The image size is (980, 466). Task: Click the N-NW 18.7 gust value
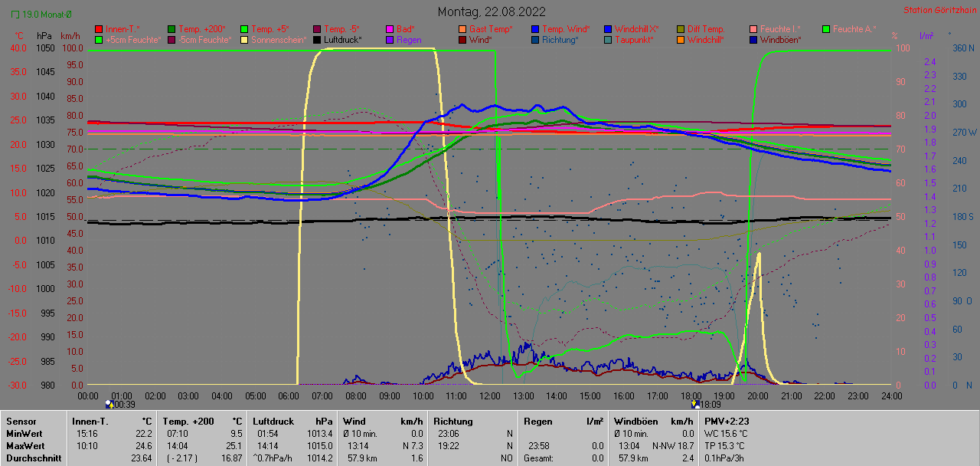point(673,445)
